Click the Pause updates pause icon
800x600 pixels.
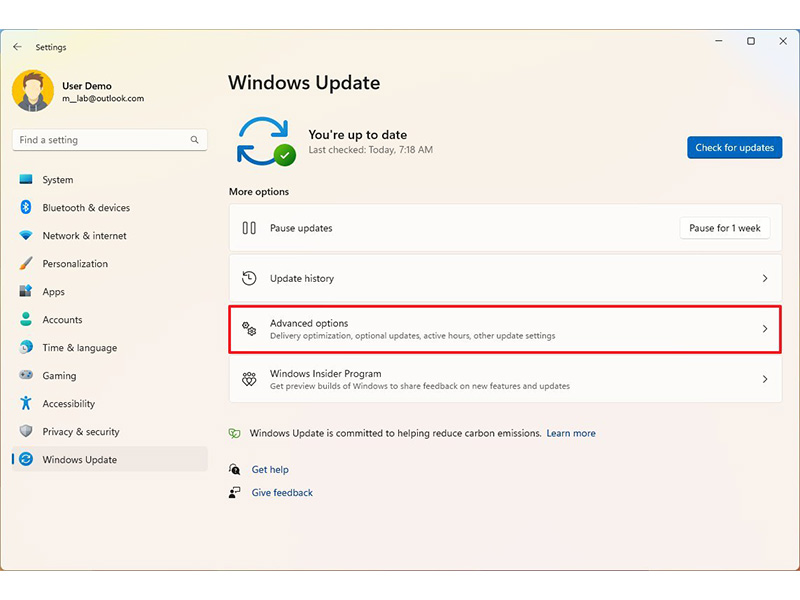coord(249,228)
